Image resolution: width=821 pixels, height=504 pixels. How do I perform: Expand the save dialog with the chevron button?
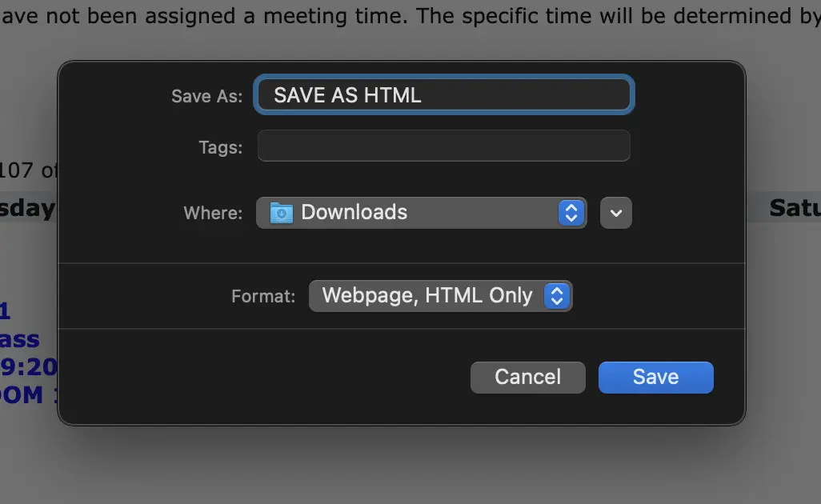(x=616, y=213)
